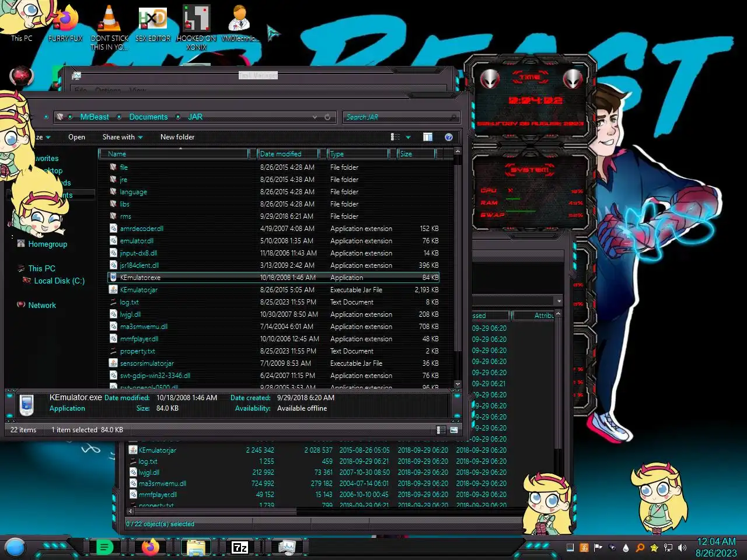Select the 'rms' folder row
The image size is (747, 560).
coord(274,216)
